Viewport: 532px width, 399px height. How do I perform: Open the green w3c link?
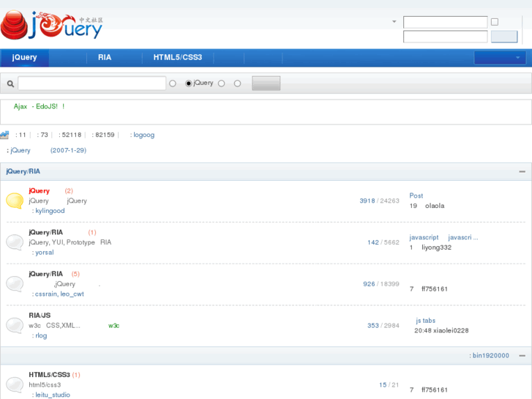click(x=113, y=326)
